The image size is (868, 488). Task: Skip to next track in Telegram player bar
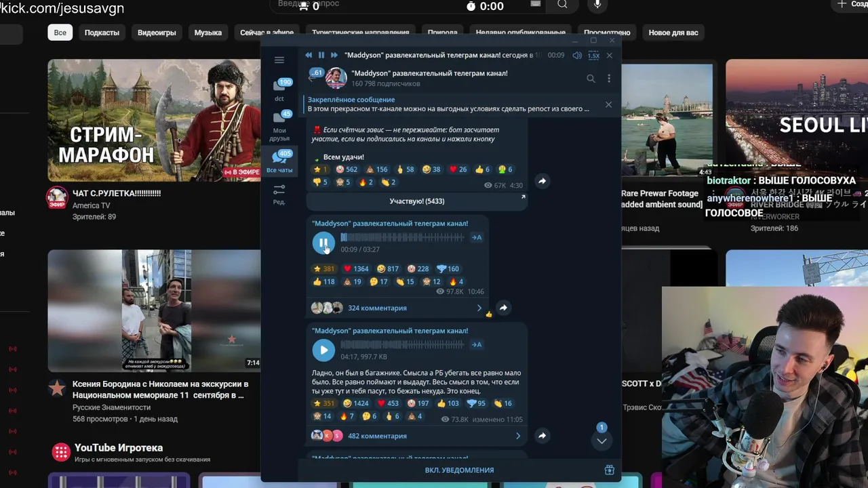[x=334, y=55]
